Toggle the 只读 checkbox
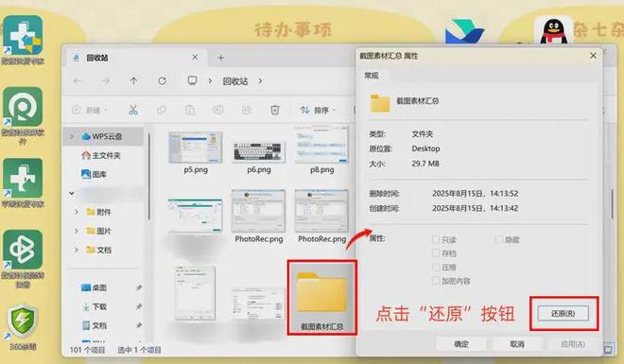Screen dimensions: 624x364 pos(436,239)
